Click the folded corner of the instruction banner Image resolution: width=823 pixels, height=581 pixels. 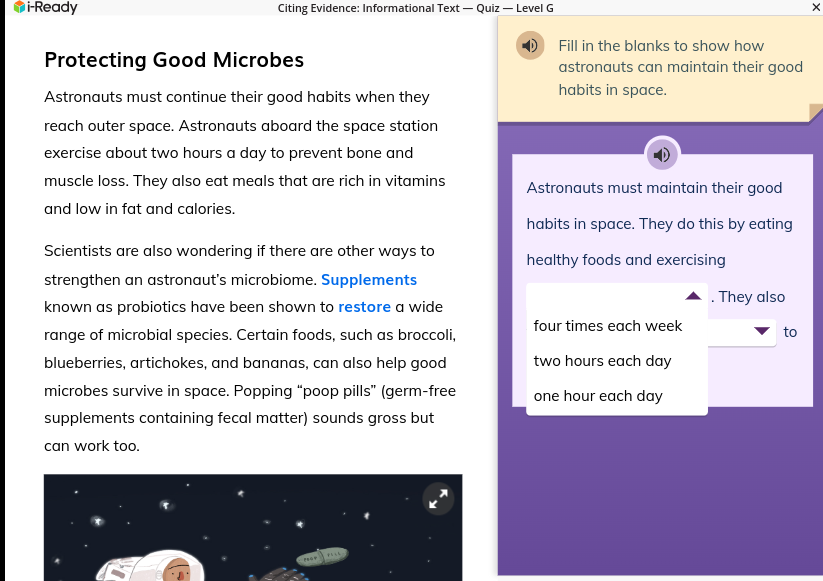[x=816, y=112]
